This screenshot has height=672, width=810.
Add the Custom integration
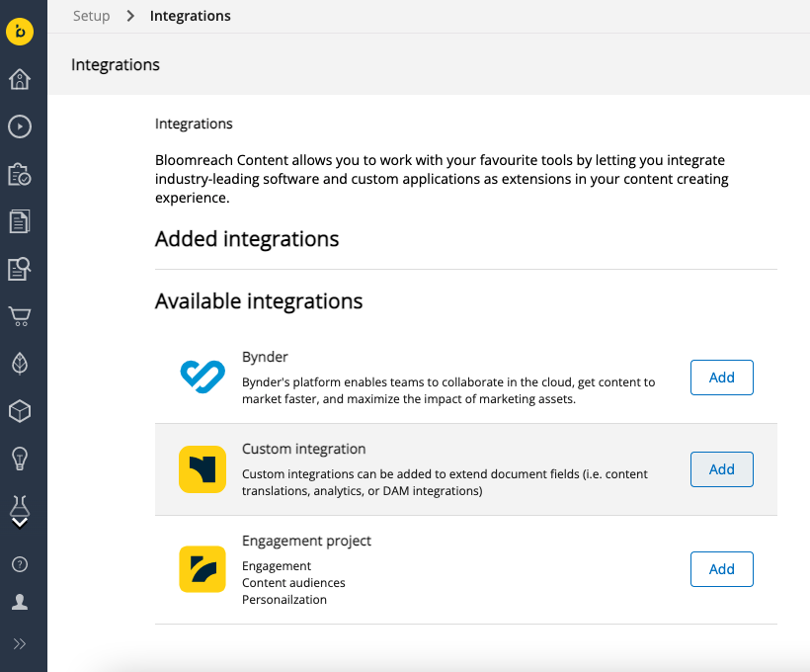click(x=721, y=469)
